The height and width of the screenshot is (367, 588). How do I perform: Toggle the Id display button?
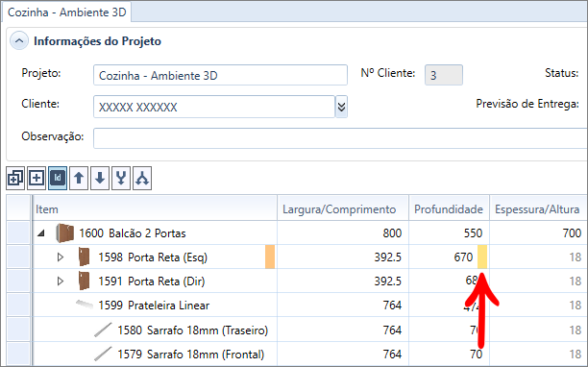coord(58,178)
